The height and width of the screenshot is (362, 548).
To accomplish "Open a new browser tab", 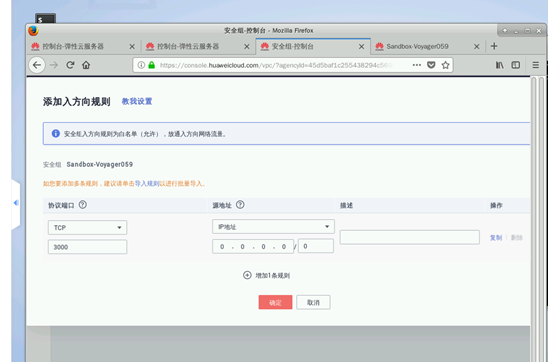I will tap(494, 46).
